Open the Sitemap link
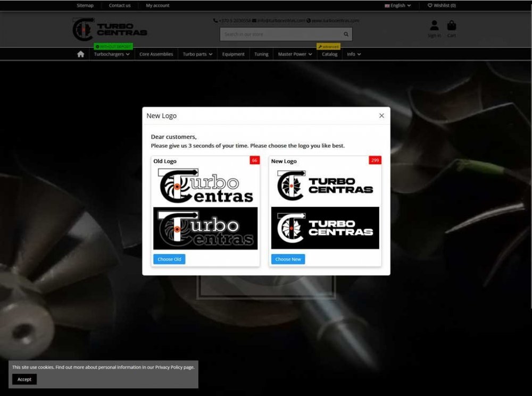 [x=85, y=5]
